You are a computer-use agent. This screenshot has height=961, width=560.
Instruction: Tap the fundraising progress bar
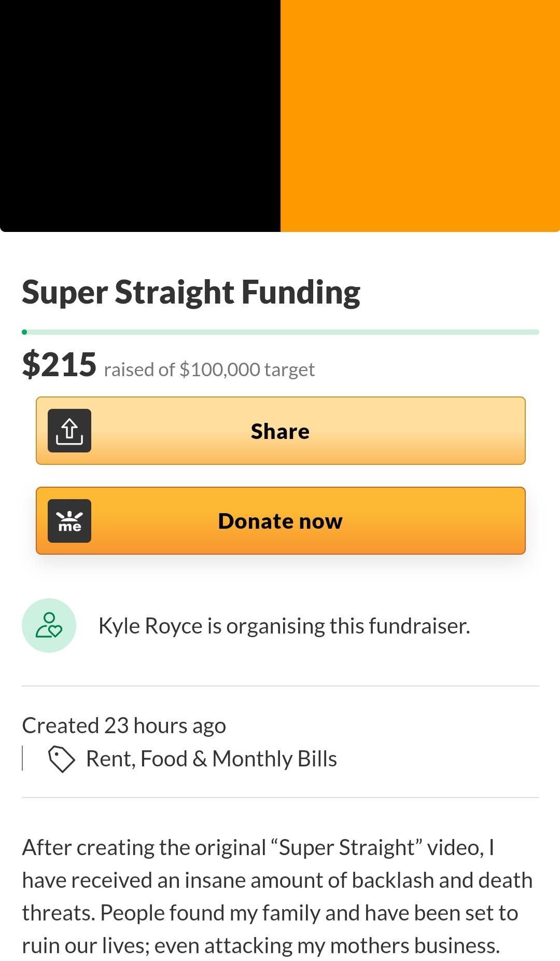pos(281,332)
